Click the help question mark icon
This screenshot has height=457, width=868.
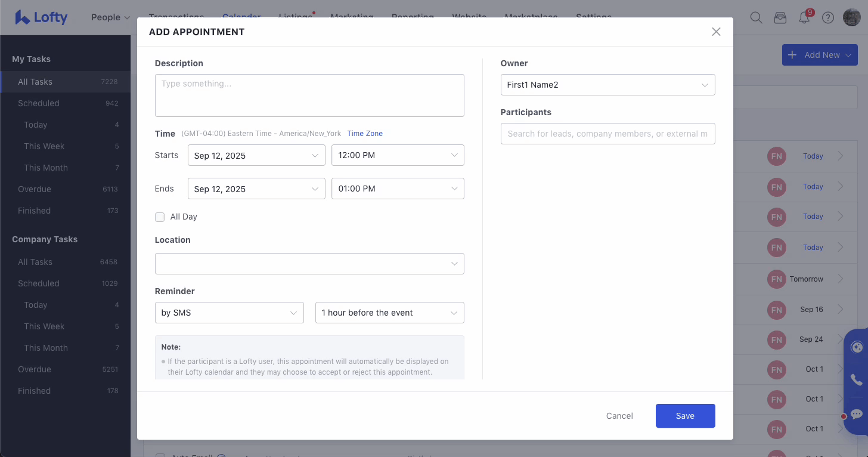pos(827,17)
